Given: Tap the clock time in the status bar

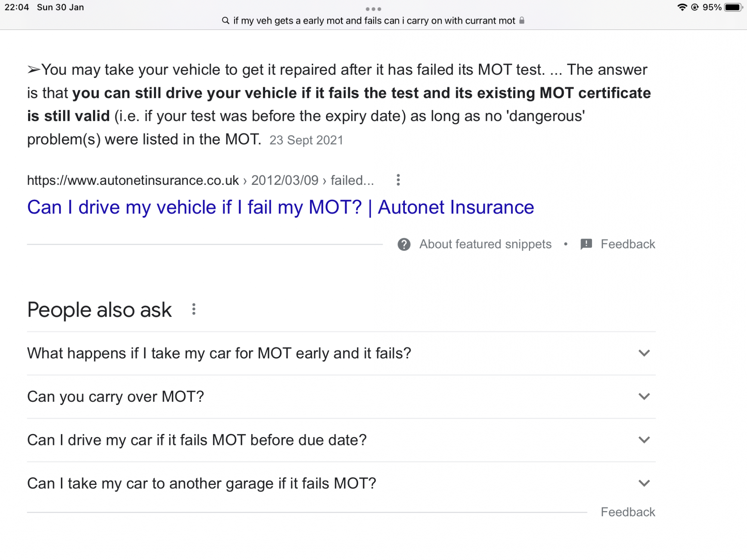Looking at the screenshot, I should [x=17, y=7].
